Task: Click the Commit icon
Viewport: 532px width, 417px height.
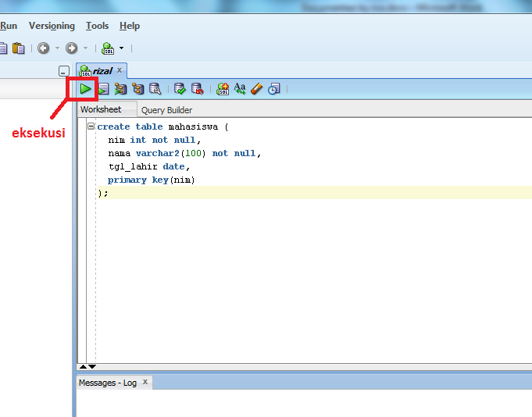Action: click(x=180, y=89)
